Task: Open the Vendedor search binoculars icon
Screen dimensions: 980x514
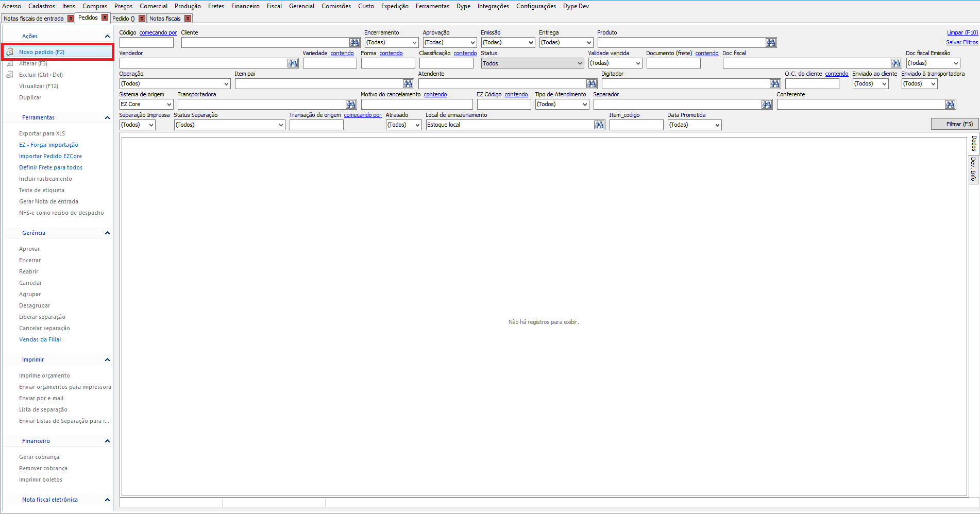Action: pyautogui.click(x=293, y=63)
